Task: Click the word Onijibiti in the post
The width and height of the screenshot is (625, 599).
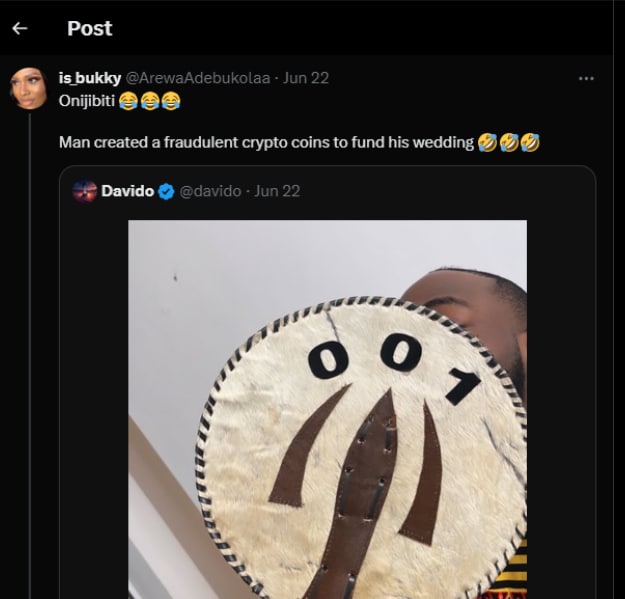Action: pyautogui.click(x=86, y=101)
